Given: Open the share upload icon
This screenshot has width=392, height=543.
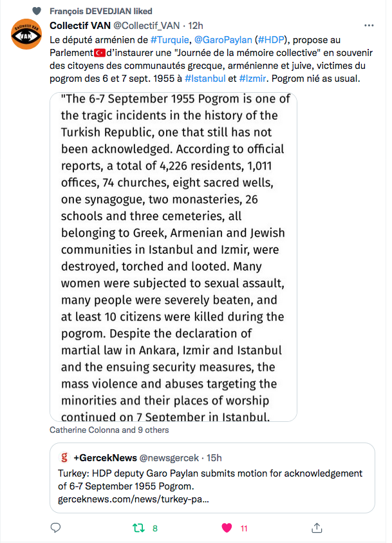Looking at the screenshot, I should click(x=317, y=528).
